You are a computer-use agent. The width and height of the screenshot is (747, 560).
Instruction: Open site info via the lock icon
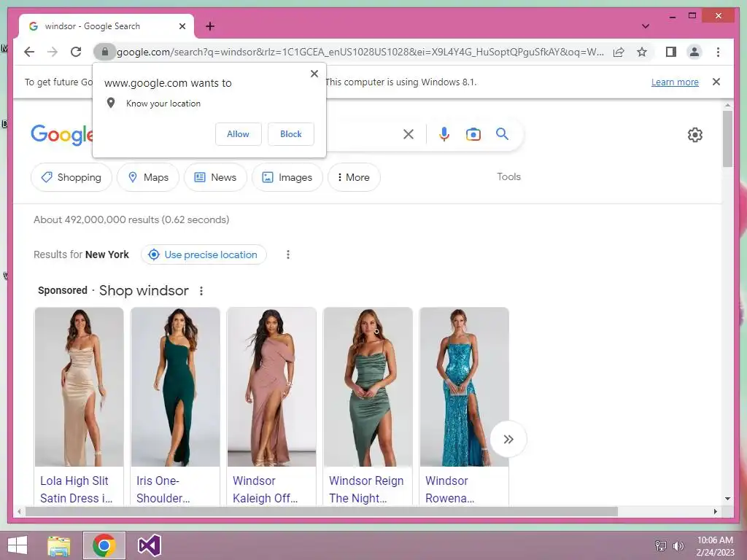[x=105, y=52]
